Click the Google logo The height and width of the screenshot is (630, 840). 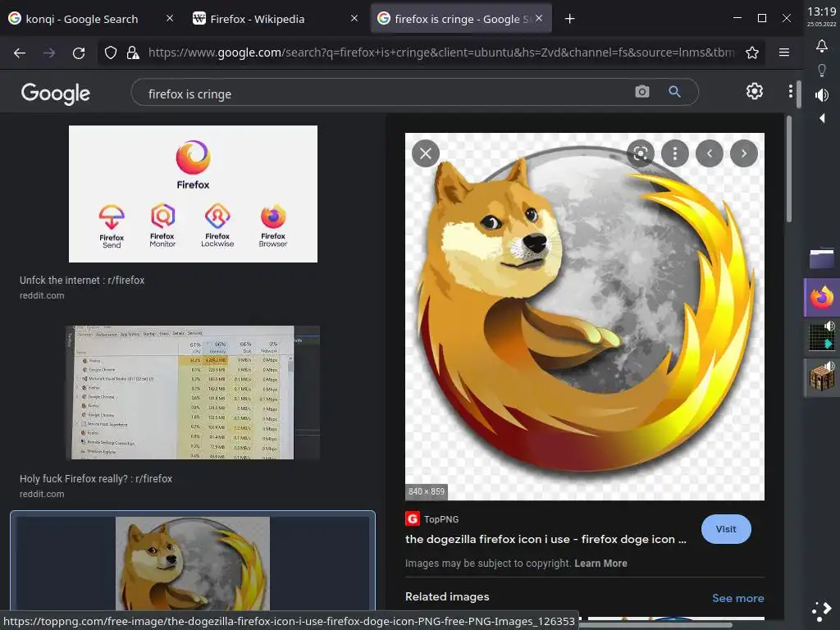56,94
